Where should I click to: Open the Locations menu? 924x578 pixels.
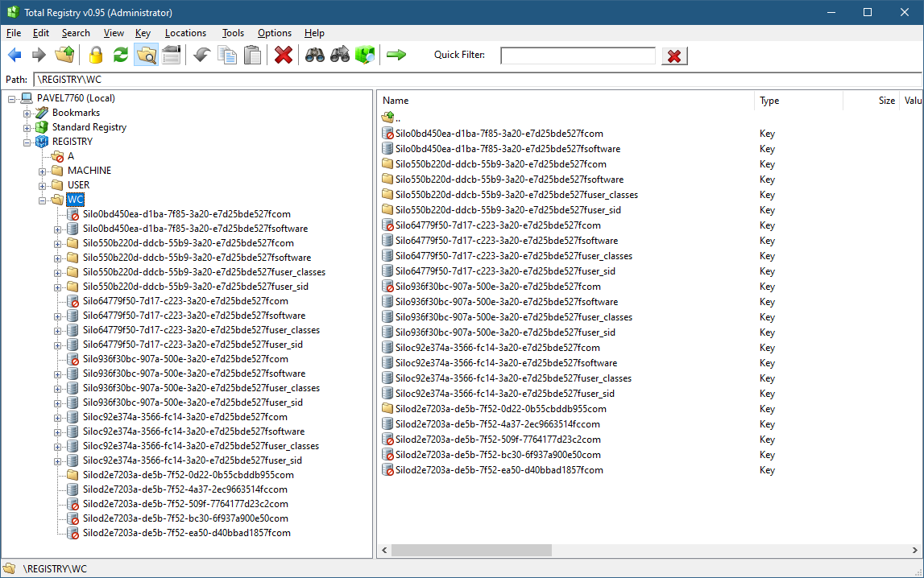point(185,33)
